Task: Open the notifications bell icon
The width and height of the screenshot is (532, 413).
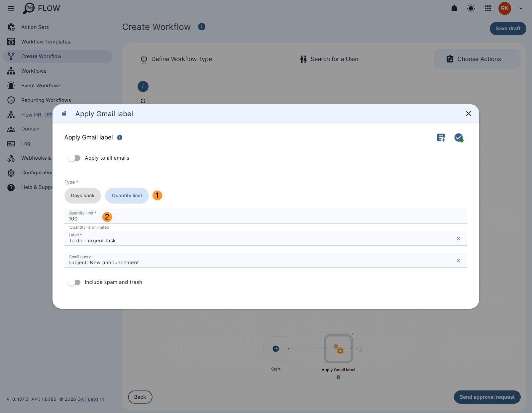Action: [454, 8]
